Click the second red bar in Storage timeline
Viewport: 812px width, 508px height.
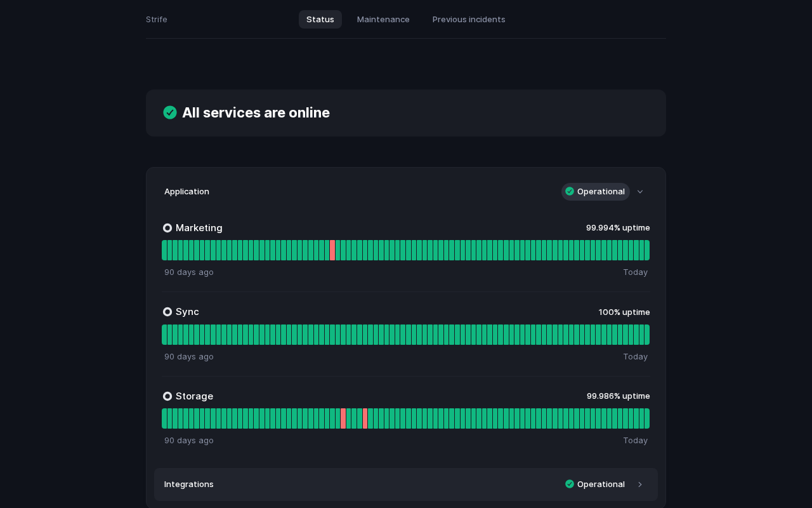pos(365,418)
